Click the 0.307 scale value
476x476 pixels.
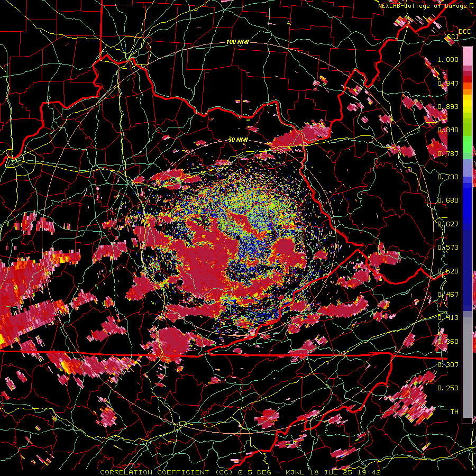[448, 364]
